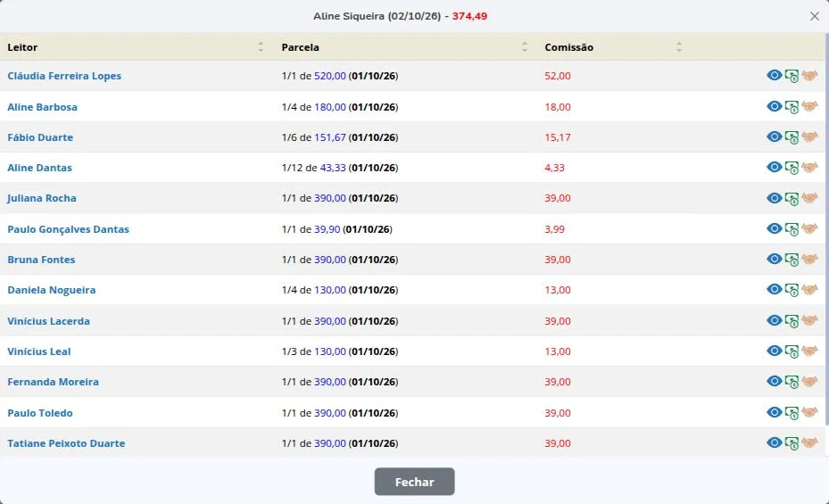Click eye icon for Tatiane Peixoto Duarte

pos(774,442)
